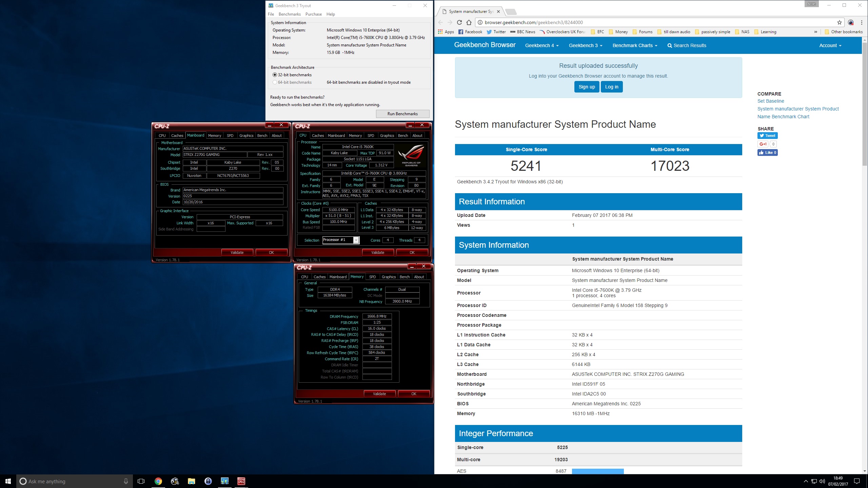
Task: Close the System manufacturer browser tab
Action: (498, 12)
